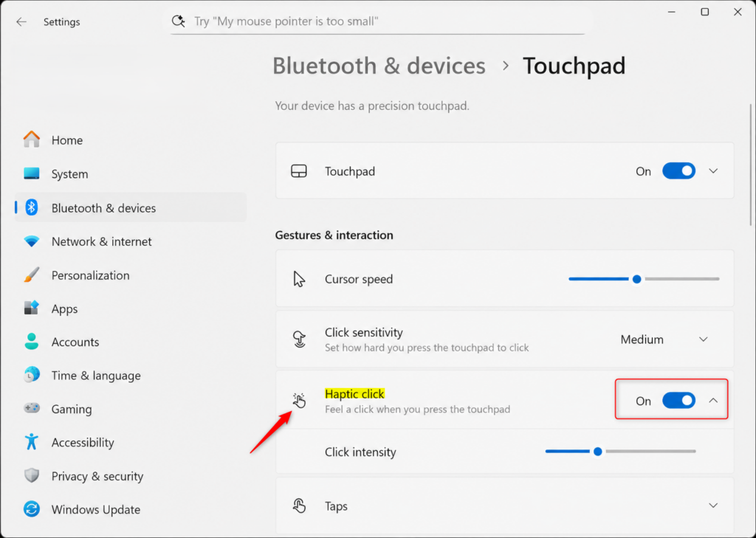This screenshot has width=756, height=538.
Task: Click the System monitor icon
Action: (31, 173)
